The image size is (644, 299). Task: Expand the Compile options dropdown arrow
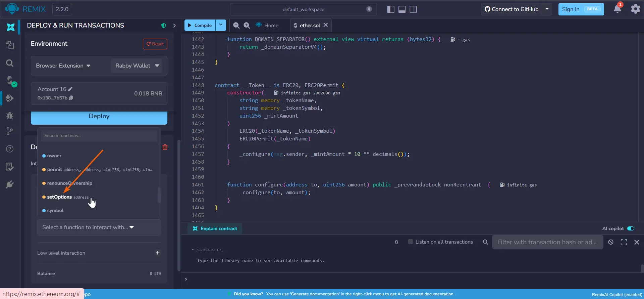click(220, 25)
